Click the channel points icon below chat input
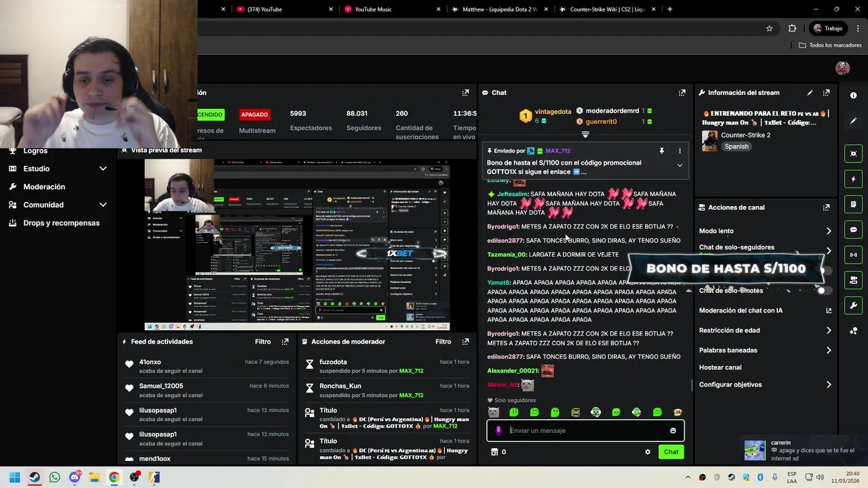868x488 pixels. tap(494, 452)
